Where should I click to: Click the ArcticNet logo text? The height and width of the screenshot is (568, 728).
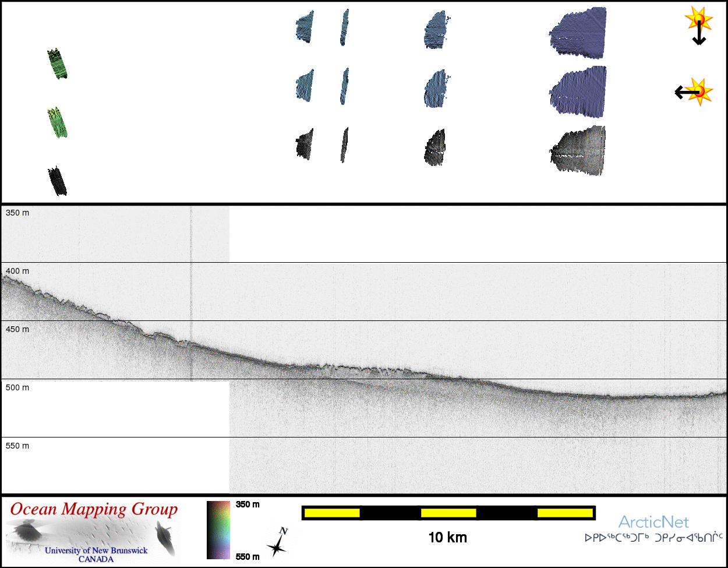653,522
